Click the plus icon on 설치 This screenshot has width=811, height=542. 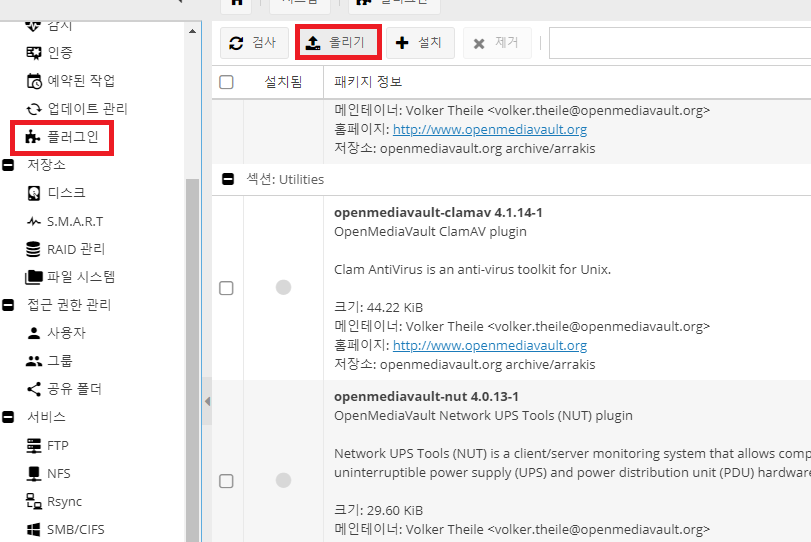pyautogui.click(x=402, y=43)
